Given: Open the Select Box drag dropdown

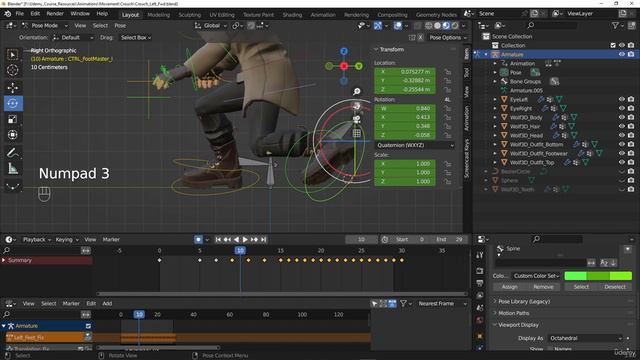Looking at the screenshot, I should point(136,38).
